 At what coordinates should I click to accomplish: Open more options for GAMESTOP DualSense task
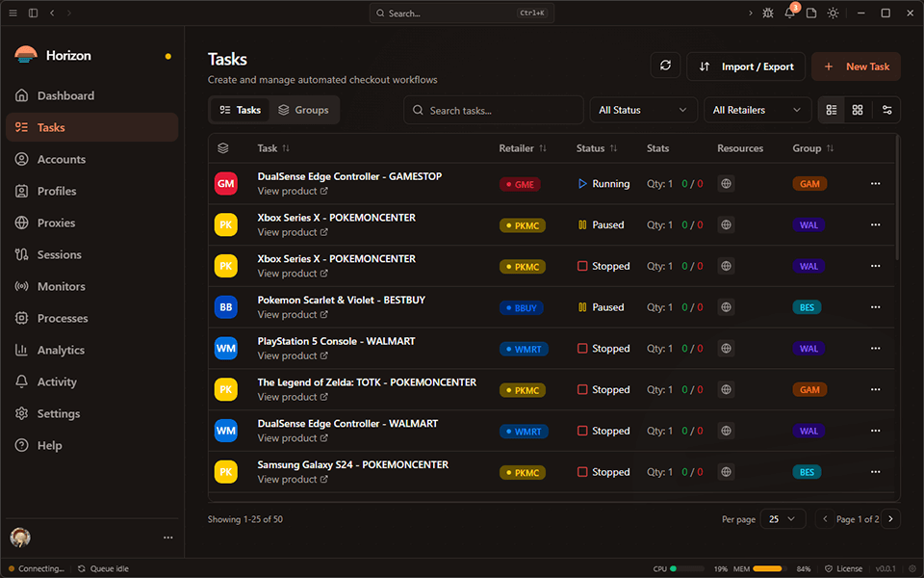876,183
